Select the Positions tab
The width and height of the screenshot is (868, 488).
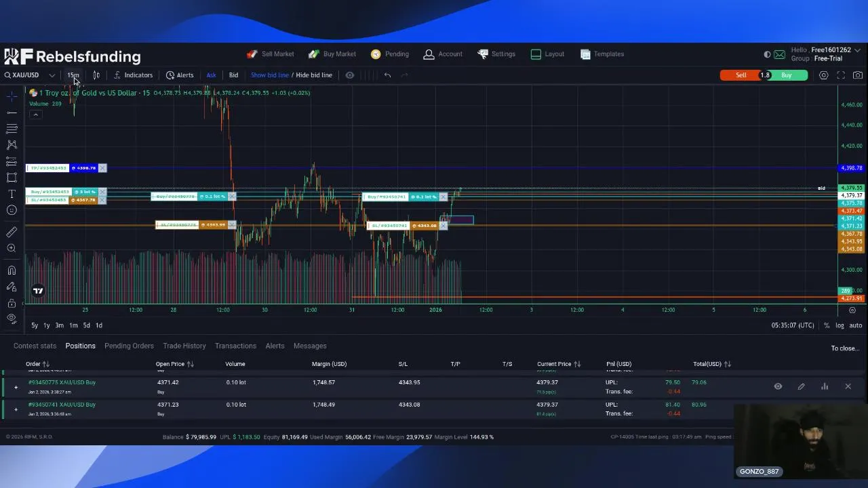tap(80, 346)
